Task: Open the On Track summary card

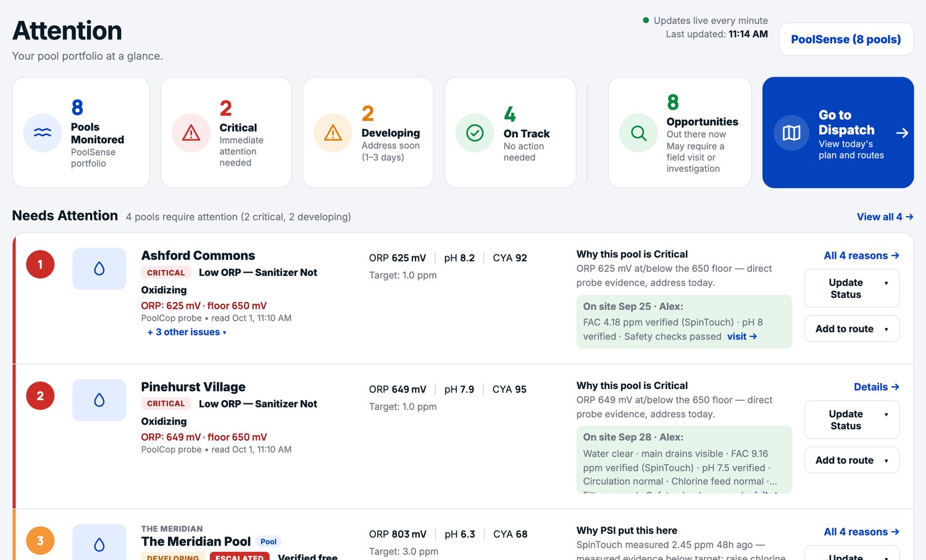Action: pos(510,132)
